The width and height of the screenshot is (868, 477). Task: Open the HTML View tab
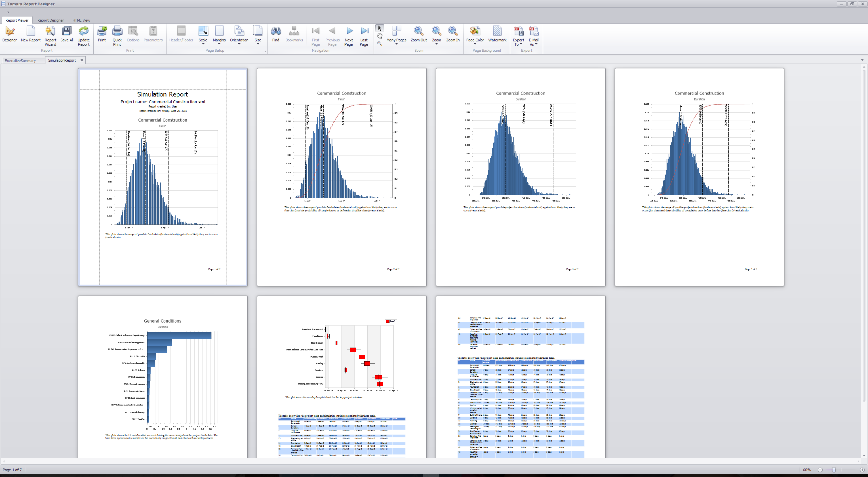81,20
